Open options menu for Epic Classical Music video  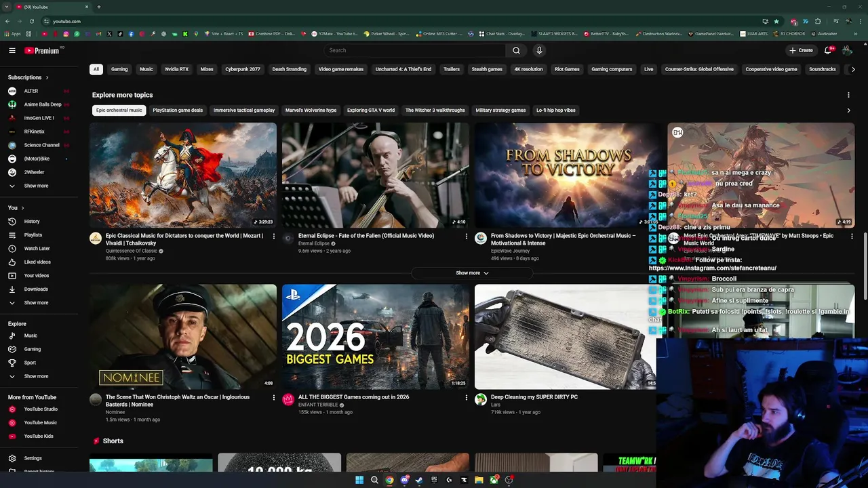273,237
